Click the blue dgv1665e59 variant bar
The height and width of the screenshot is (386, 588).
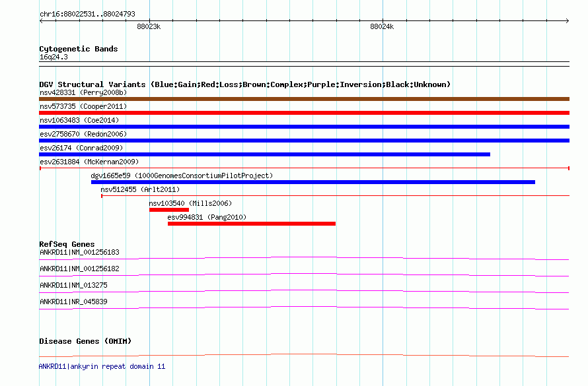point(313,182)
